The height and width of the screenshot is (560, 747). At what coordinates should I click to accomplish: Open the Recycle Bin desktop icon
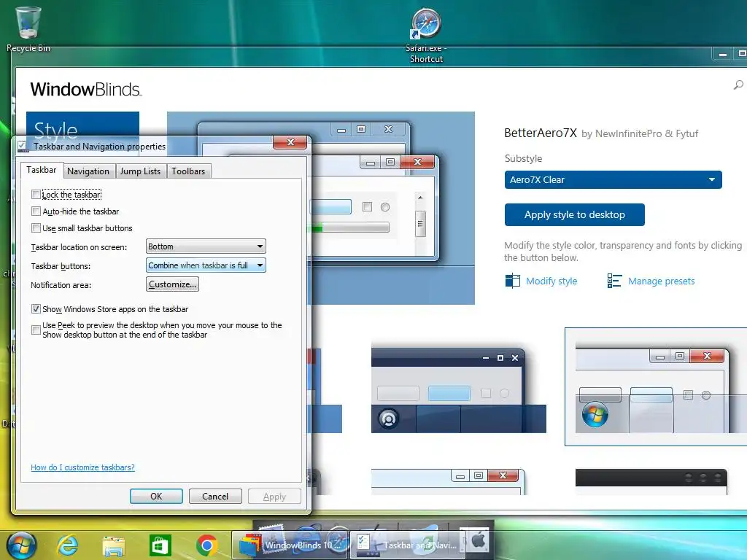point(28,28)
